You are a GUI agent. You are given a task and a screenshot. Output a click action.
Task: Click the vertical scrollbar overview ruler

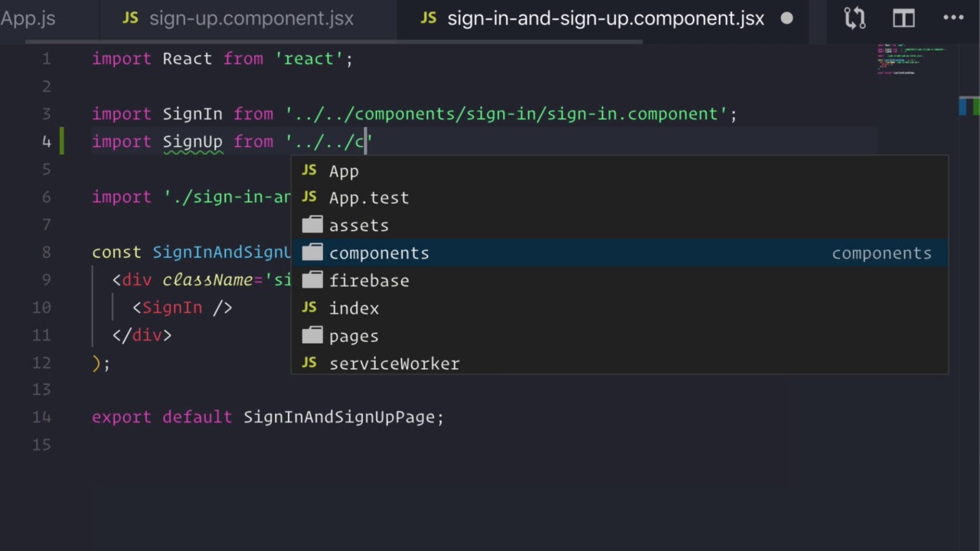point(969,297)
